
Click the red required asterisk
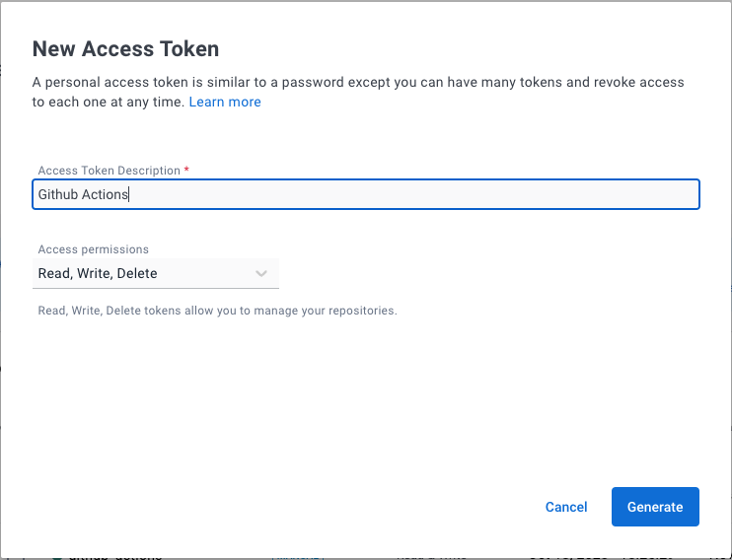point(186,171)
